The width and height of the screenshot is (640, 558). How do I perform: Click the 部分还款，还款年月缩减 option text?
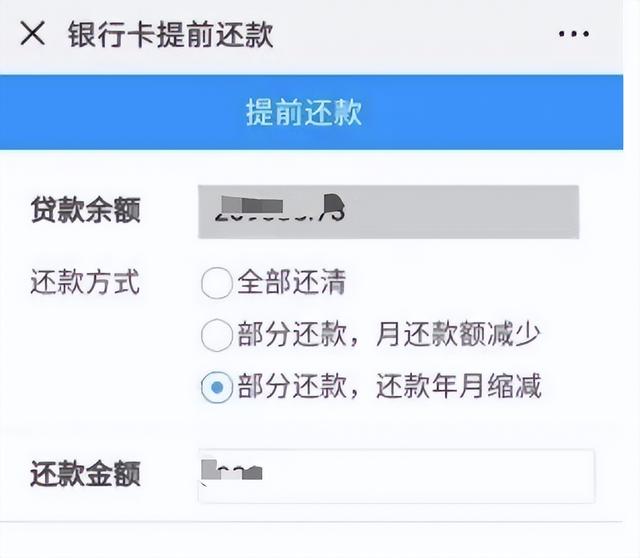click(389, 386)
